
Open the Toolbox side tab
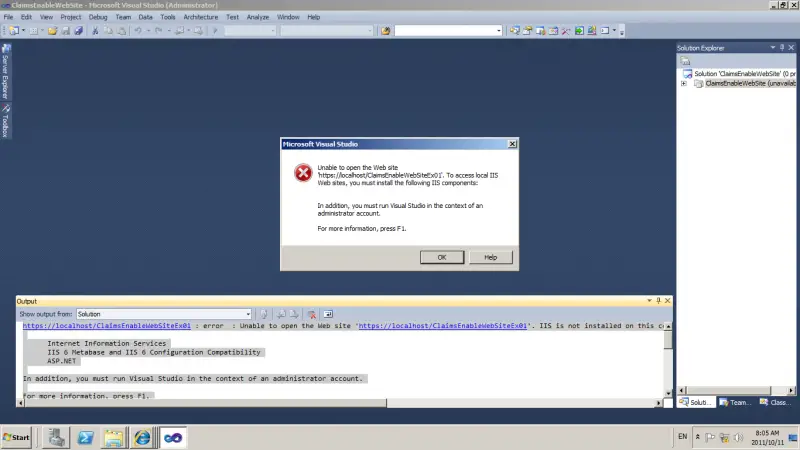pos(5,120)
